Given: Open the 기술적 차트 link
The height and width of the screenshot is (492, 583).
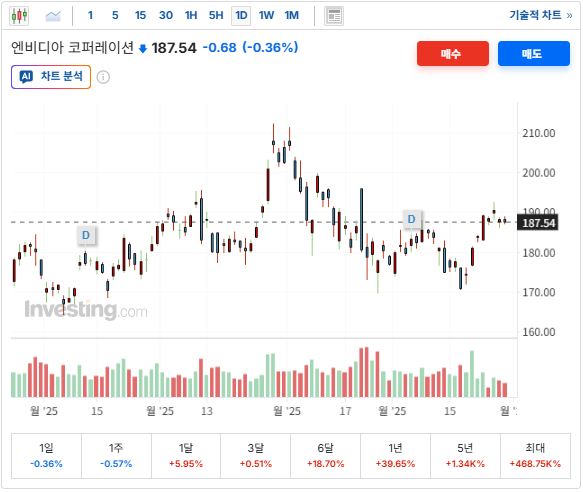Looking at the screenshot, I should click(541, 15).
